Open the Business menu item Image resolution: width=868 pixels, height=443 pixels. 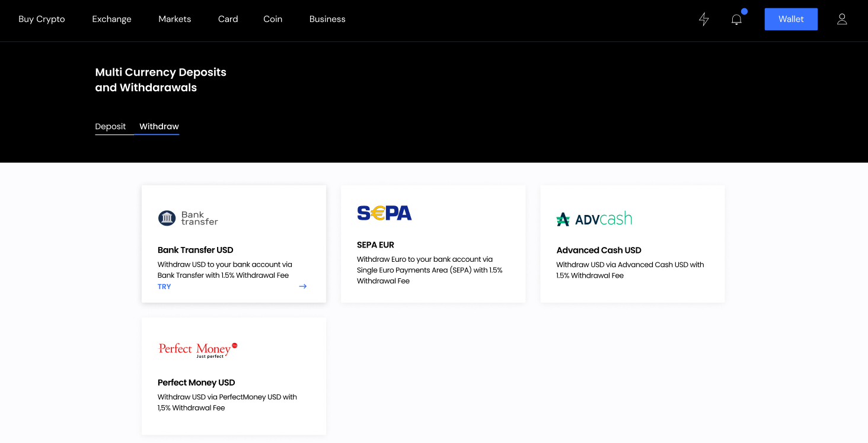[x=327, y=19]
